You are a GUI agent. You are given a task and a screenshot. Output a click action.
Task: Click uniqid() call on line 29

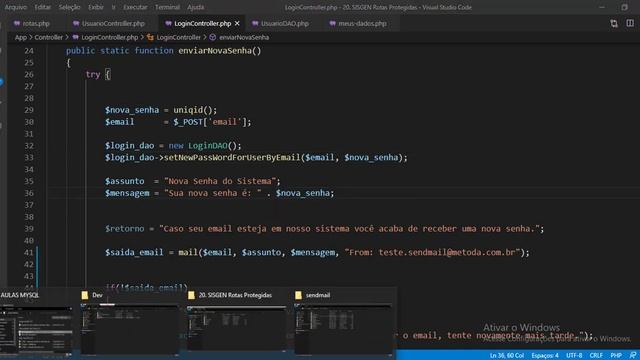click(193, 110)
